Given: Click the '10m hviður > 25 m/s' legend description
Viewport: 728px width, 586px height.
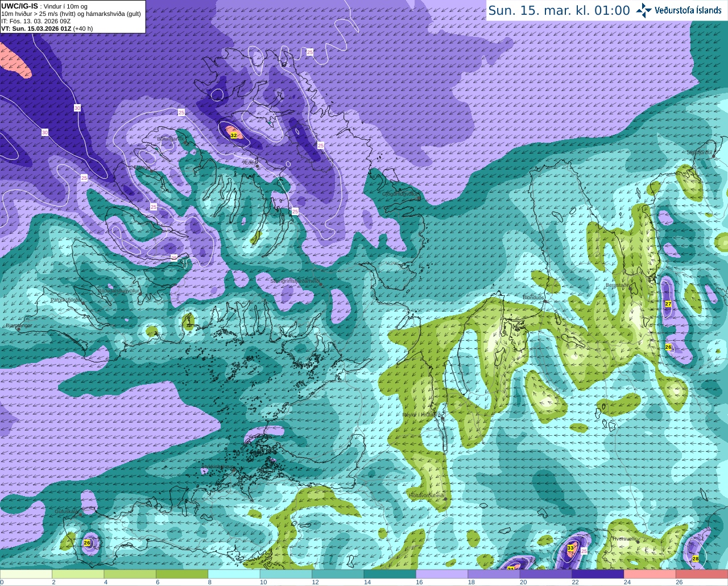Looking at the screenshot, I should click(x=71, y=14).
